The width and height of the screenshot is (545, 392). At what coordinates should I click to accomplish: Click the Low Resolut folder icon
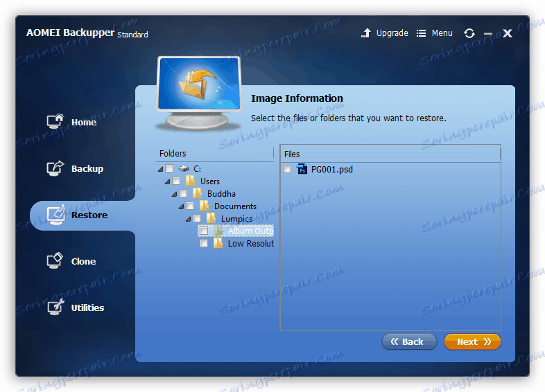(218, 243)
